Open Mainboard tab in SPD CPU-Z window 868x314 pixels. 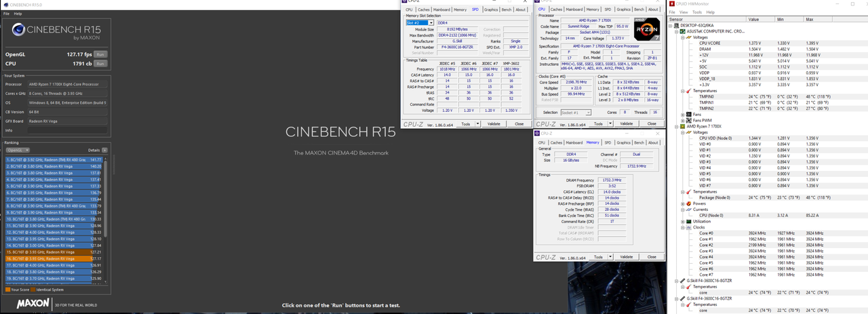(x=441, y=9)
